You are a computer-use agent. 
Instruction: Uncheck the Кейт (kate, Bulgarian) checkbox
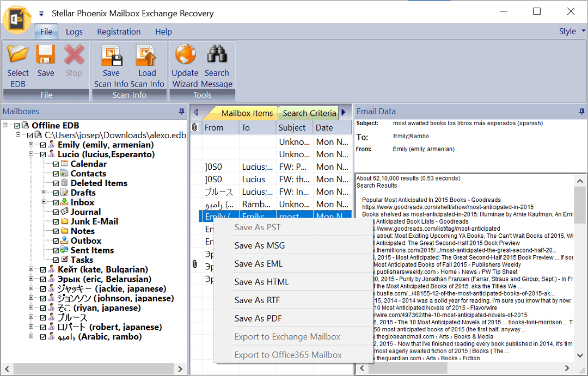coord(43,269)
